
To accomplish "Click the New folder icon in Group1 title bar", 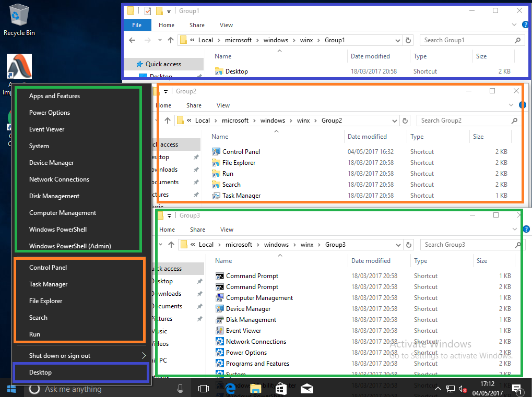I will (159, 11).
